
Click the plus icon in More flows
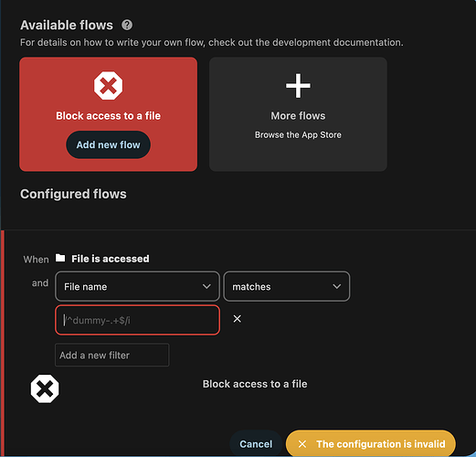[298, 86]
